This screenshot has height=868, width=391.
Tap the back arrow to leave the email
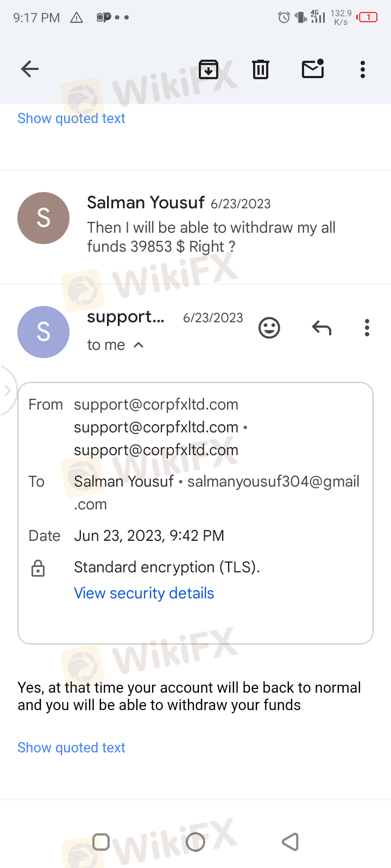click(x=30, y=69)
